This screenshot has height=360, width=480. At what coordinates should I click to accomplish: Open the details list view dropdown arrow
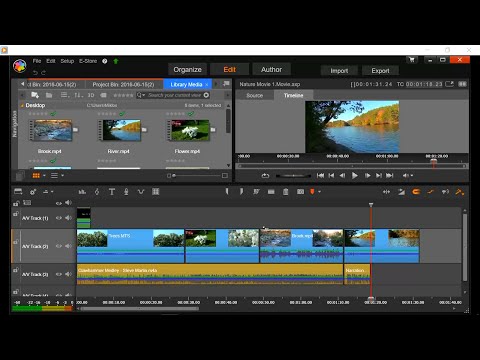62,175
